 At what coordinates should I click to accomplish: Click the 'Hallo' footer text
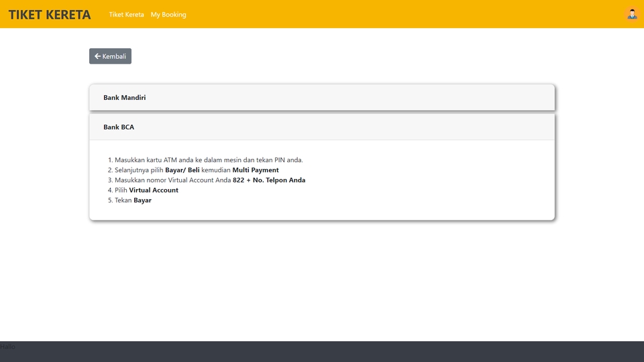click(x=8, y=347)
